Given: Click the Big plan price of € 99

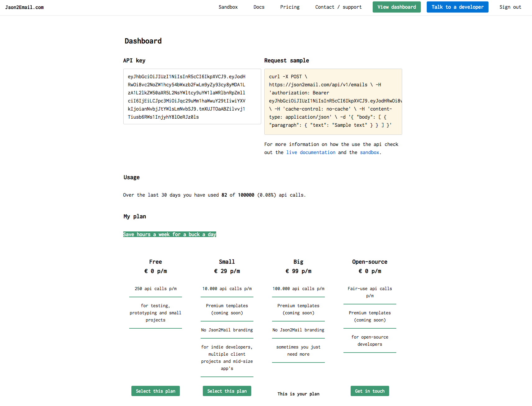Looking at the screenshot, I should coord(298,271).
